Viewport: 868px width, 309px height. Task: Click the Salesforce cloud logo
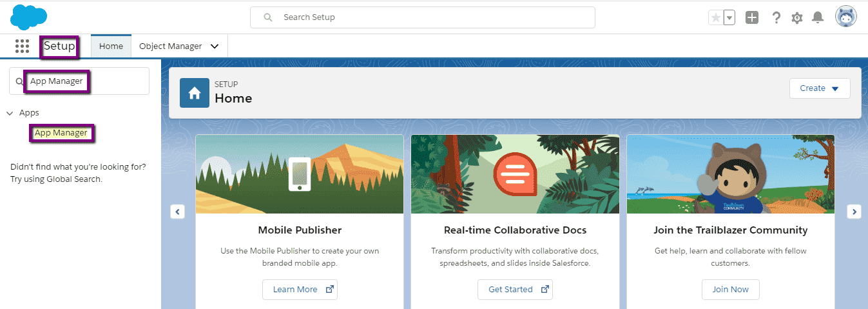(28, 17)
